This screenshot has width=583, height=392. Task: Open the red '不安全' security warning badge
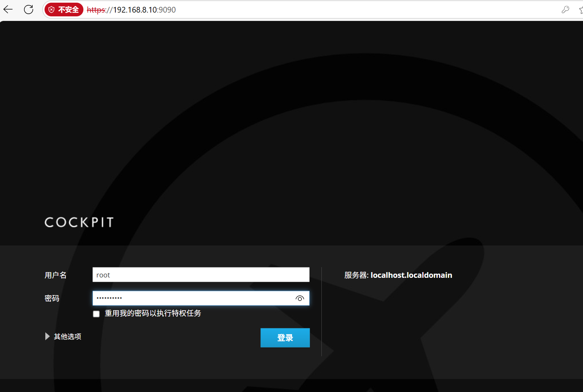pyautogui.click(x=64, y=10)
